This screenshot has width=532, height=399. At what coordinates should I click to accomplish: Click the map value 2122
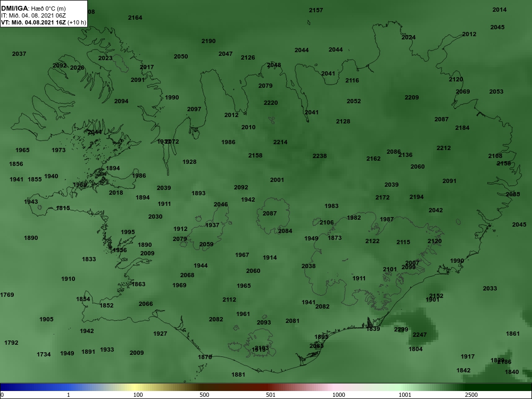tap(372, 241)
